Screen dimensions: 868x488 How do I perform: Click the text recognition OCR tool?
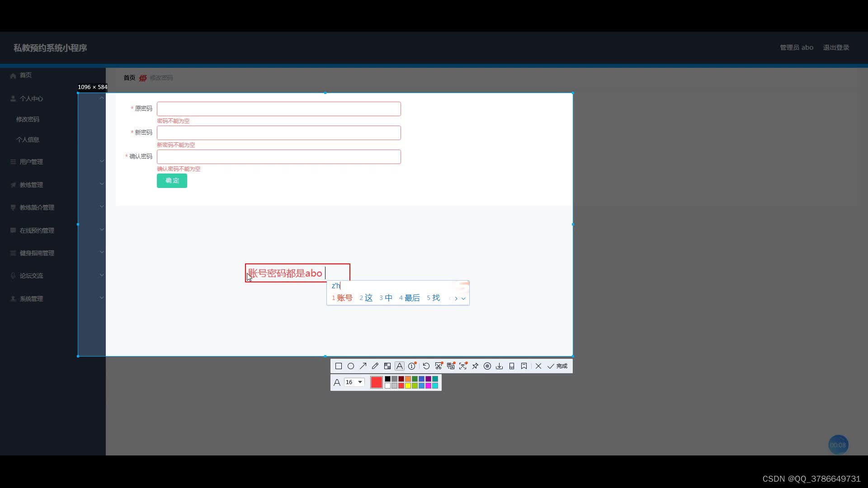tap(463, 366)
